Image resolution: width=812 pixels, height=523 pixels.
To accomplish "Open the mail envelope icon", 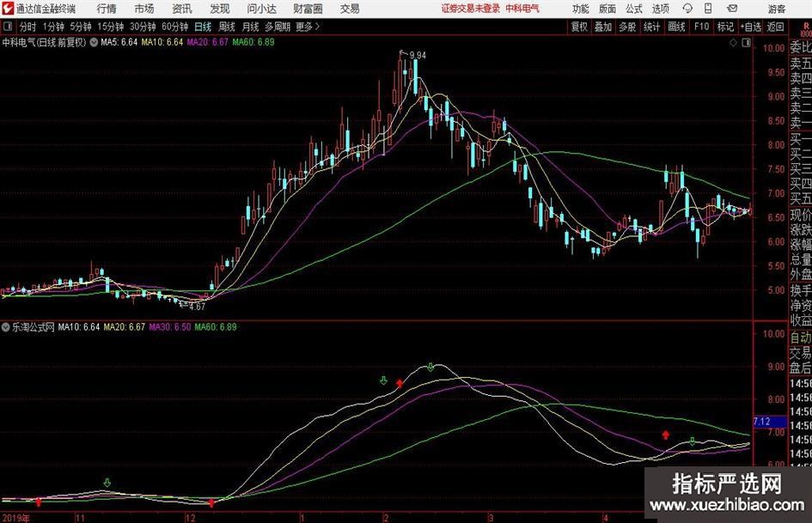I will [x=732, y=9].
